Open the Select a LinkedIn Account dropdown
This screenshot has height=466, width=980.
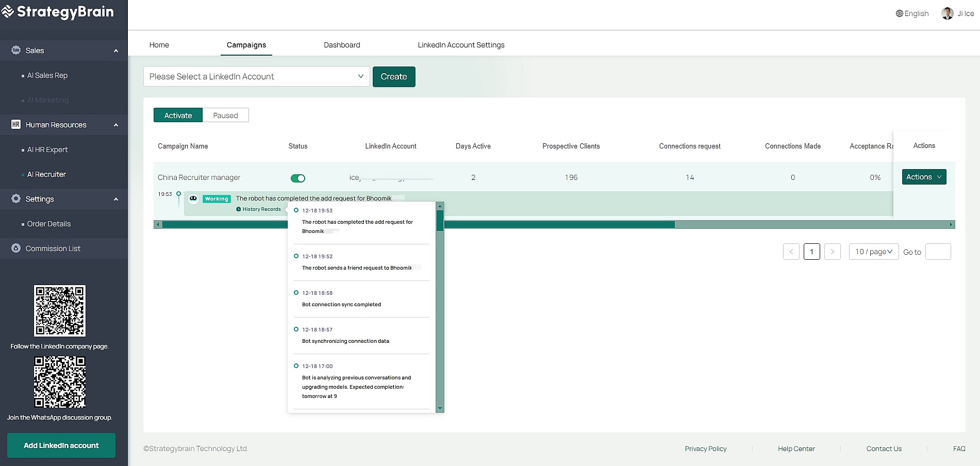click(x=256, y=77)
